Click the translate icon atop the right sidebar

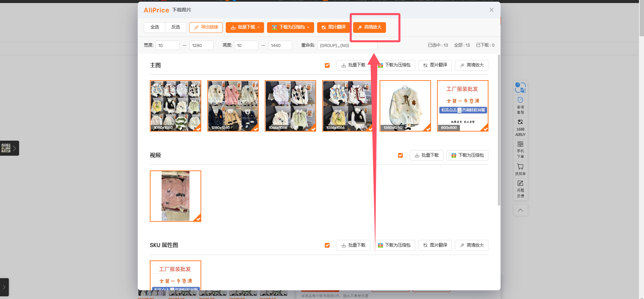click(x=520, y=88)
